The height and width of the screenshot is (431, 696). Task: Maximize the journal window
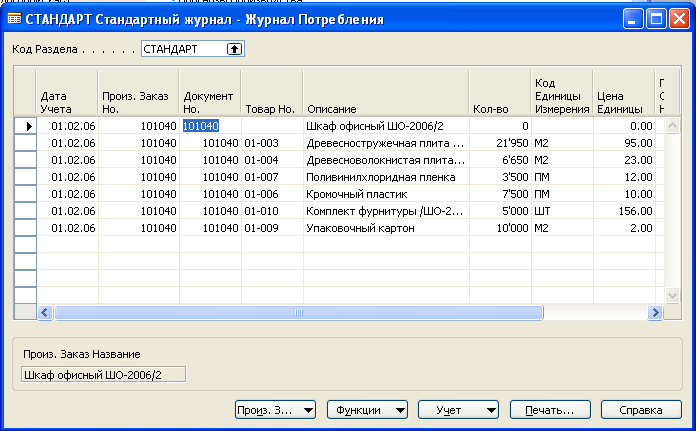point(656,19)
